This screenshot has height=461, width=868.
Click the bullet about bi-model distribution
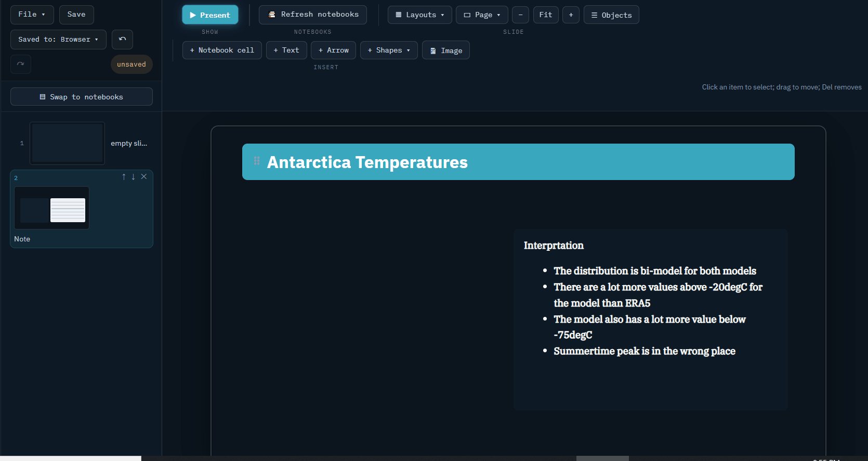pos(655,271)
